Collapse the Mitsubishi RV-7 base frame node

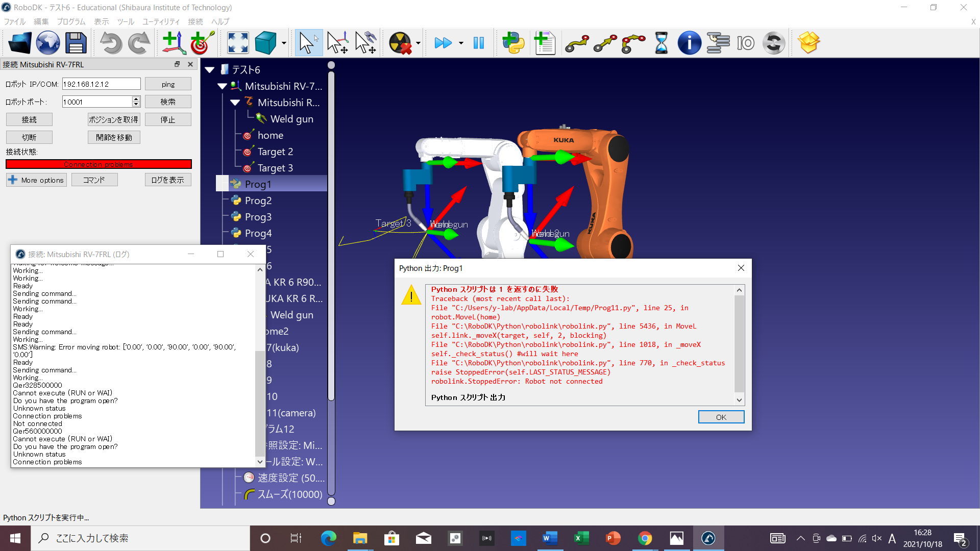(x=222, y=86)
